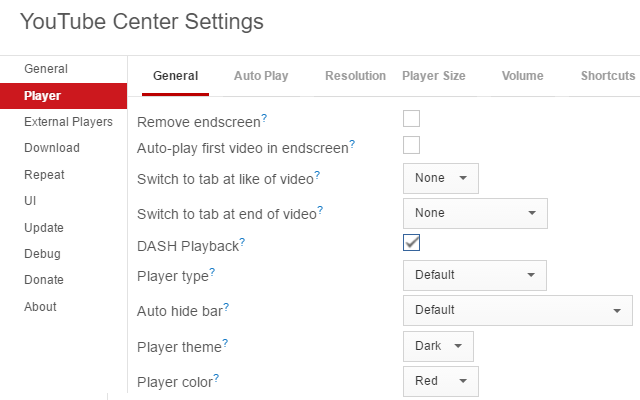This screenshot has width=640, height=400.
Task: Show help for Auto hide bar
Action: pyautogui.click(x=226, y=307)
